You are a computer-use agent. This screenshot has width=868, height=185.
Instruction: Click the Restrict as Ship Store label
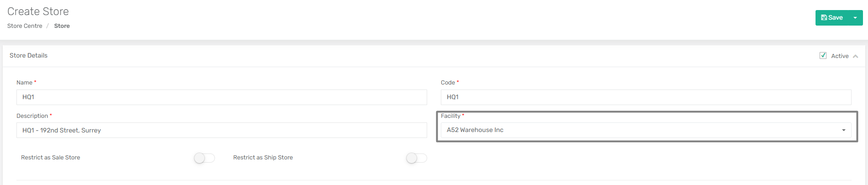click(263, 158)
